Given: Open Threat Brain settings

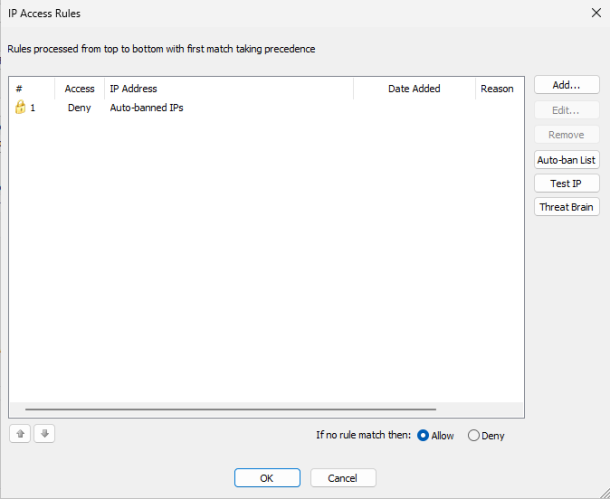Looking at the screenshot, I should [566, 207].
